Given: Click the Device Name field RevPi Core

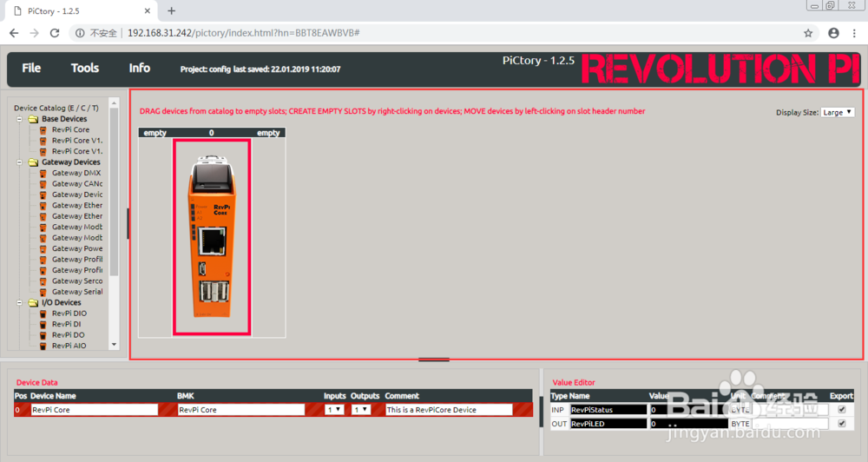Looking at the screenshot, I should click(x=95, y=410).
